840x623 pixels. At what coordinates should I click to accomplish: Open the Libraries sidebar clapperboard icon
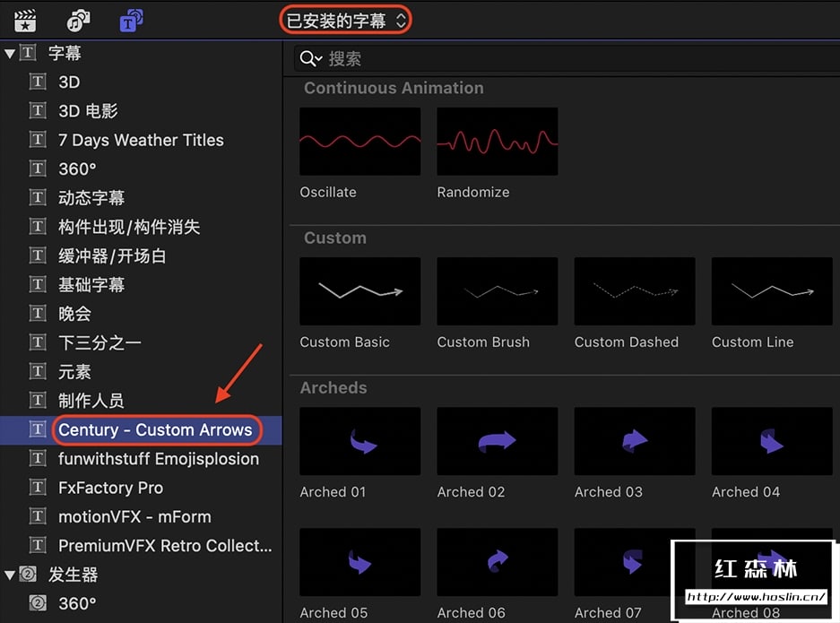coord(25,21)
